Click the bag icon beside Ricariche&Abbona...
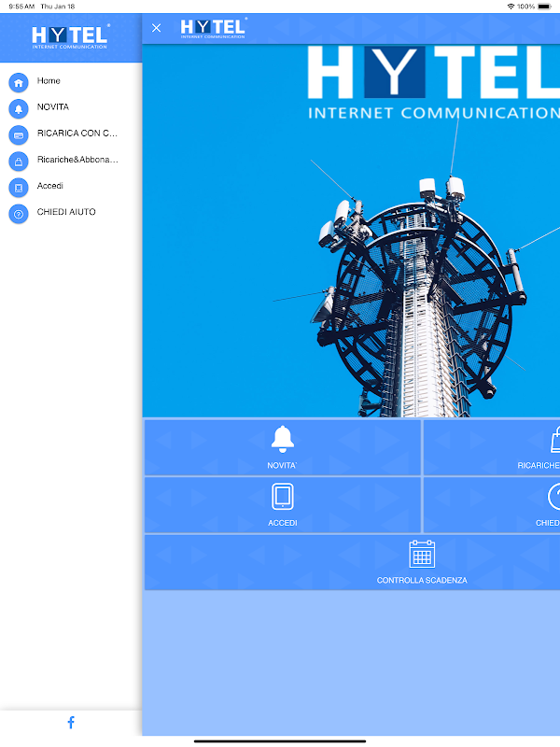Screen dimensions: 560x747 [x=19, y=162]
